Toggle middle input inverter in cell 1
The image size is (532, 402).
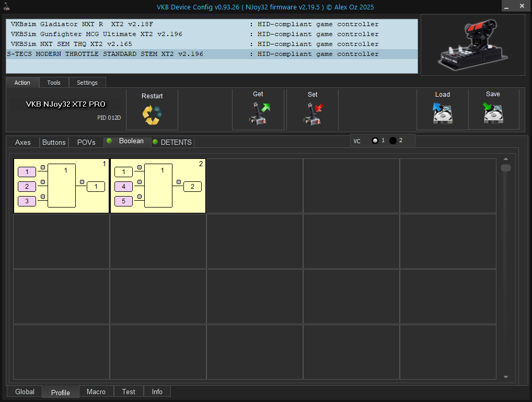point(43,182)
